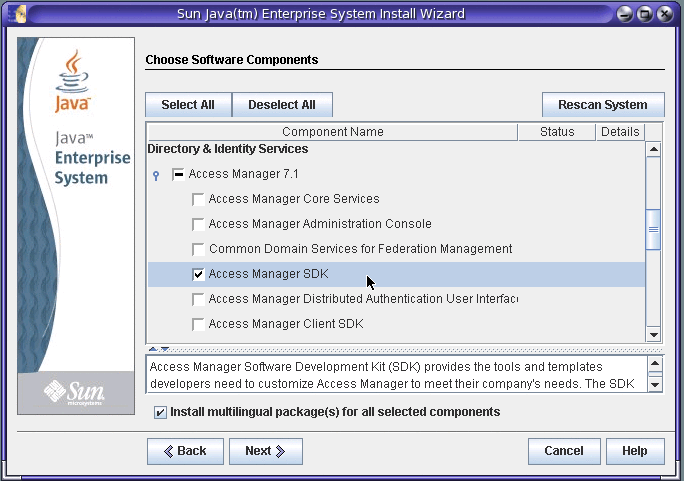Select the Access Manager Client SDK label

coord(286,324)
